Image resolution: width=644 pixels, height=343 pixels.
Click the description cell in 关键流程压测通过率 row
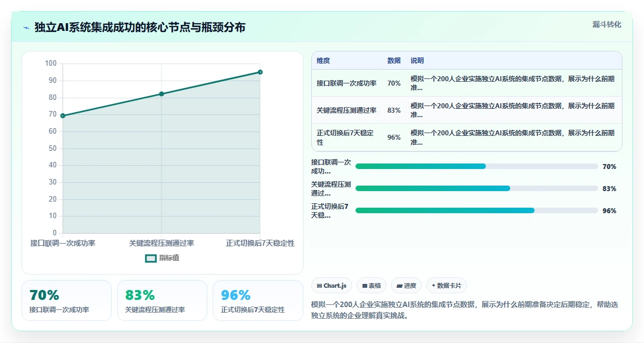pos(512,110)
